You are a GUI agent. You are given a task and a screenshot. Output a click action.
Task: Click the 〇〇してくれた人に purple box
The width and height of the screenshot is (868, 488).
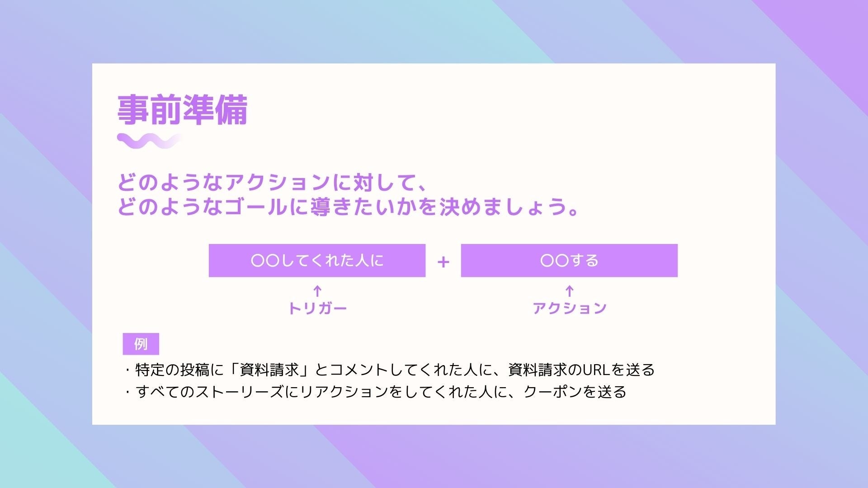(x=317, y=260)
